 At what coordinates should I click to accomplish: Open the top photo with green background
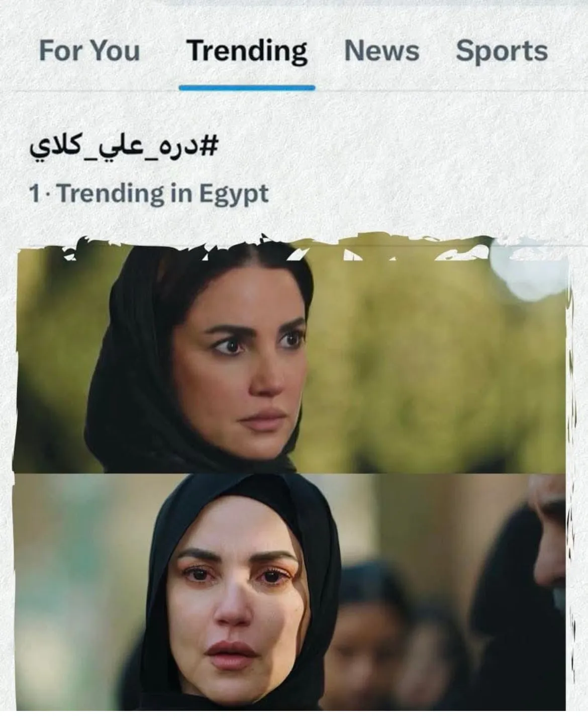point(291,358)
